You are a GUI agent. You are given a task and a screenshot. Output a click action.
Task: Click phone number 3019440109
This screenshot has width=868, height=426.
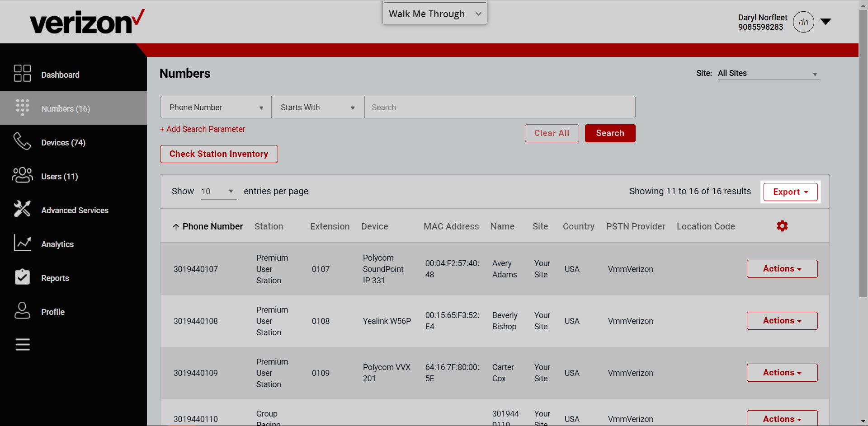pyautogui.click(x=196, y=373)
